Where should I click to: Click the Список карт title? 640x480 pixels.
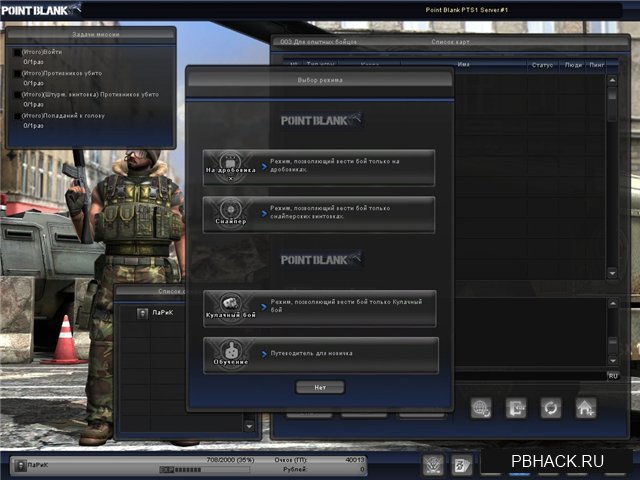pos(450,42)
